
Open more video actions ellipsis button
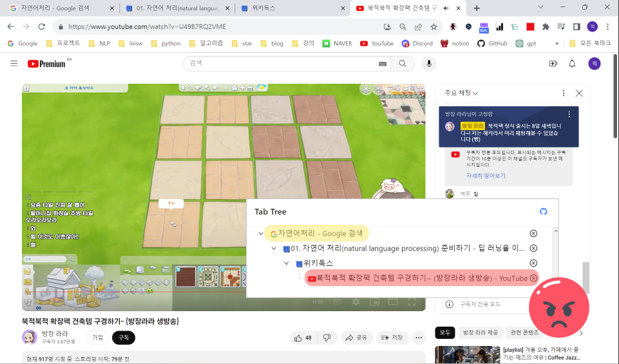tap(419, 338)
